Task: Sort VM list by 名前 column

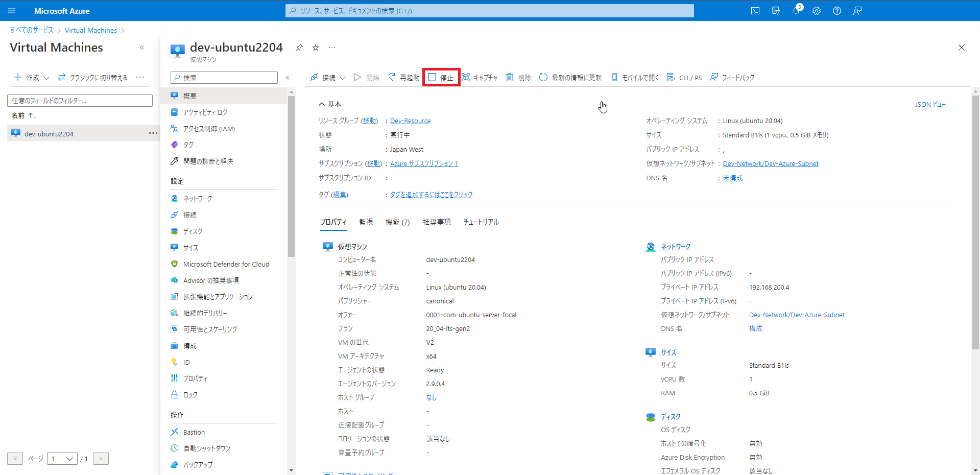Action: (23, 115)
